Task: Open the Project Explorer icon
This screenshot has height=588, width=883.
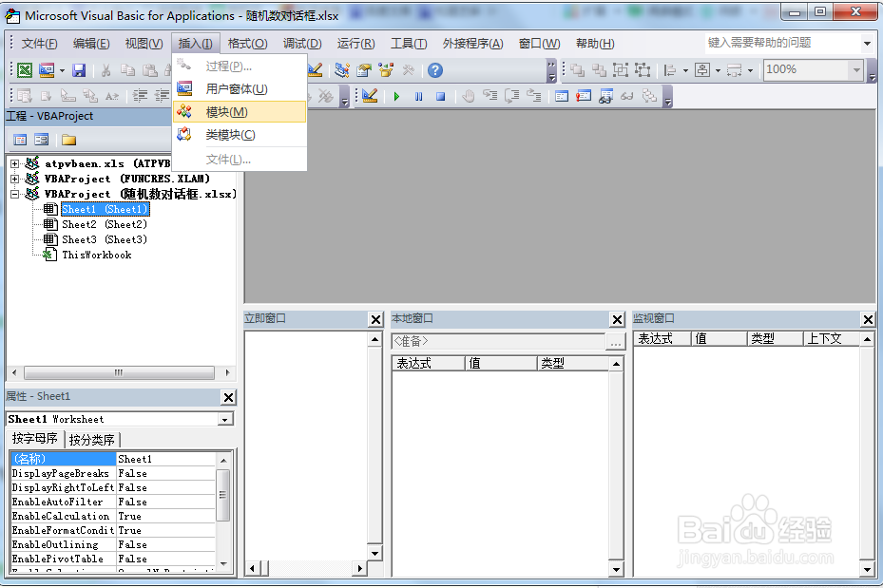Action: (342, 70)
